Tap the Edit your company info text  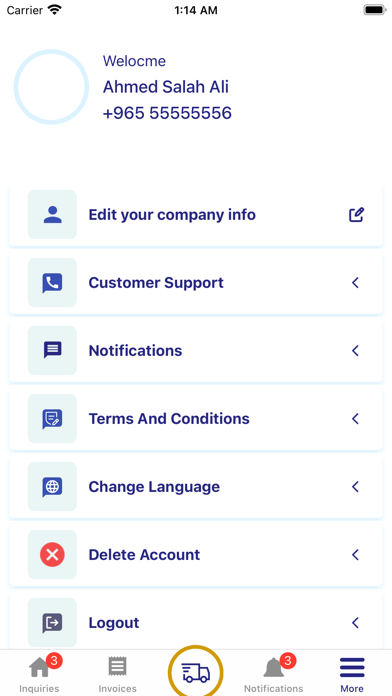172,215
